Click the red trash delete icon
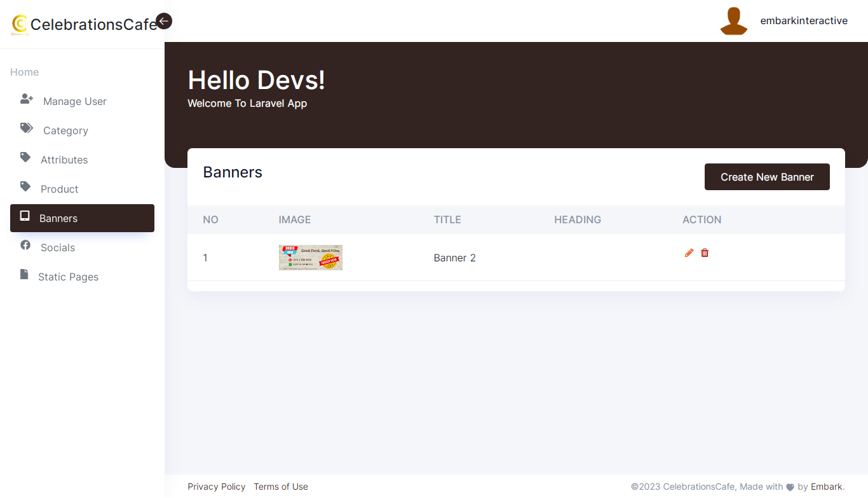The width and height of the screenshot is (868, 498). tap(705, 253)
